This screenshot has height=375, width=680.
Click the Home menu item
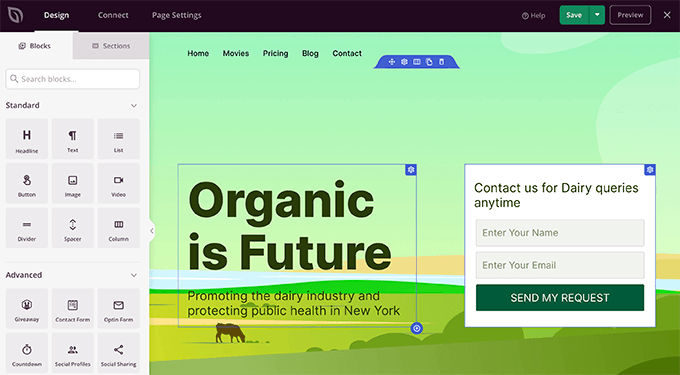coord(198,53)
